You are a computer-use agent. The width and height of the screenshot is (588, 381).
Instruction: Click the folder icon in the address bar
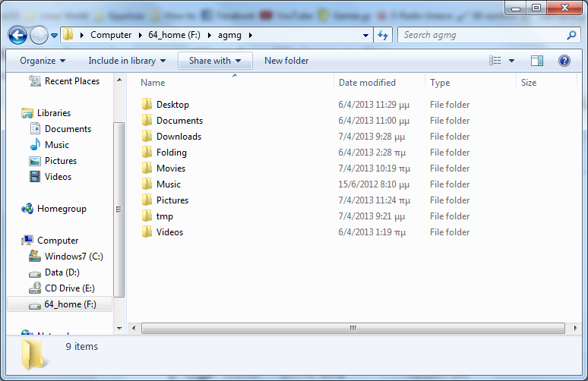[68, 35]
